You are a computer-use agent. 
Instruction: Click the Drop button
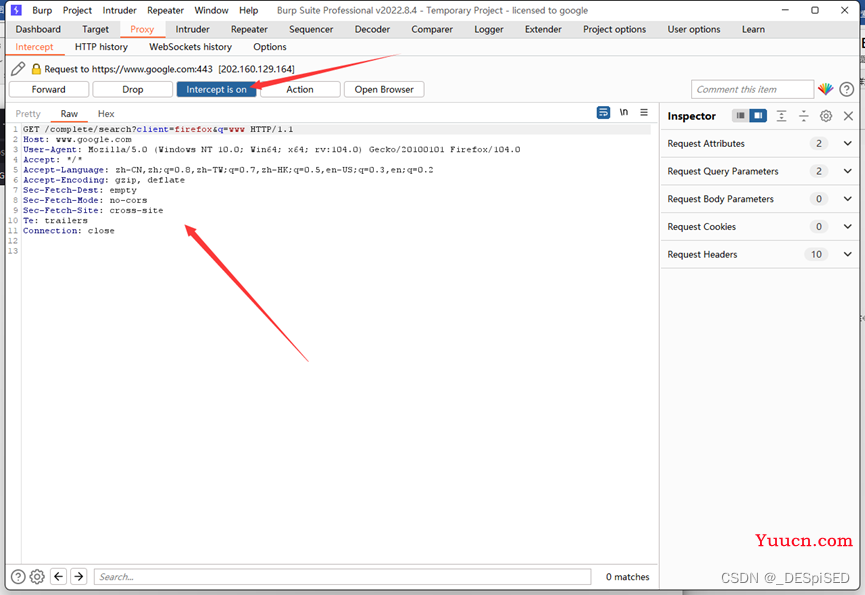coord(132,89)
